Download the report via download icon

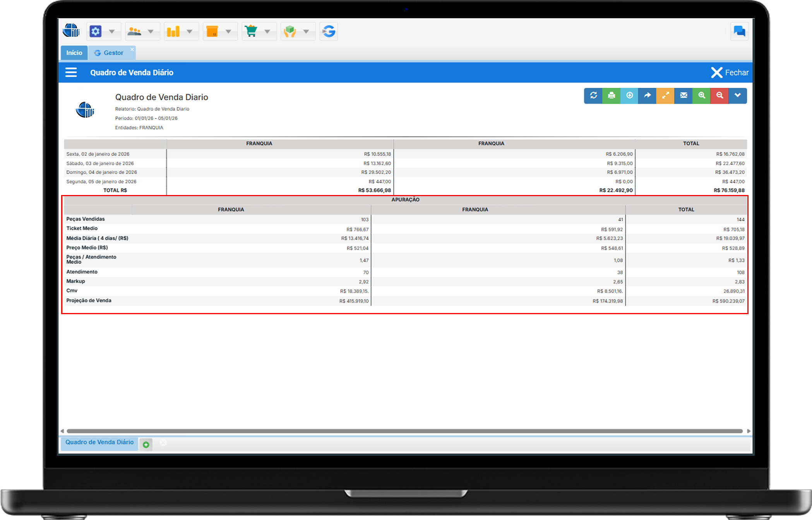pyautogui.click(x=629, y=96)
